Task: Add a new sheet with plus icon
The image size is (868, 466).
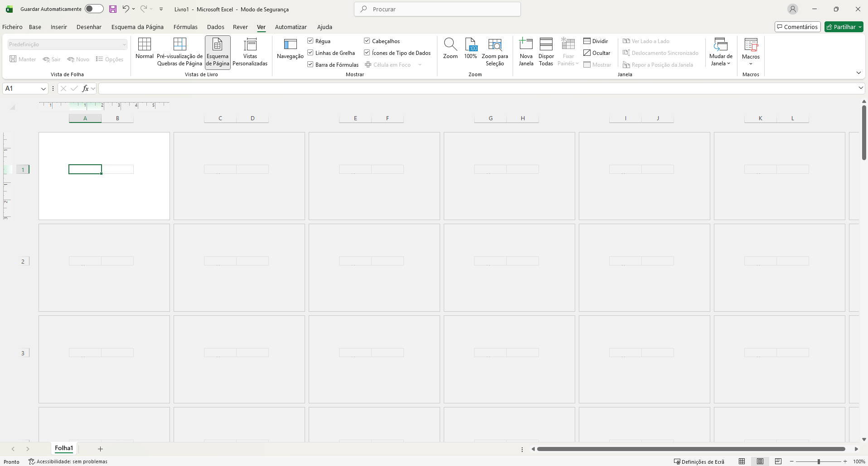Action: (101, 449)
